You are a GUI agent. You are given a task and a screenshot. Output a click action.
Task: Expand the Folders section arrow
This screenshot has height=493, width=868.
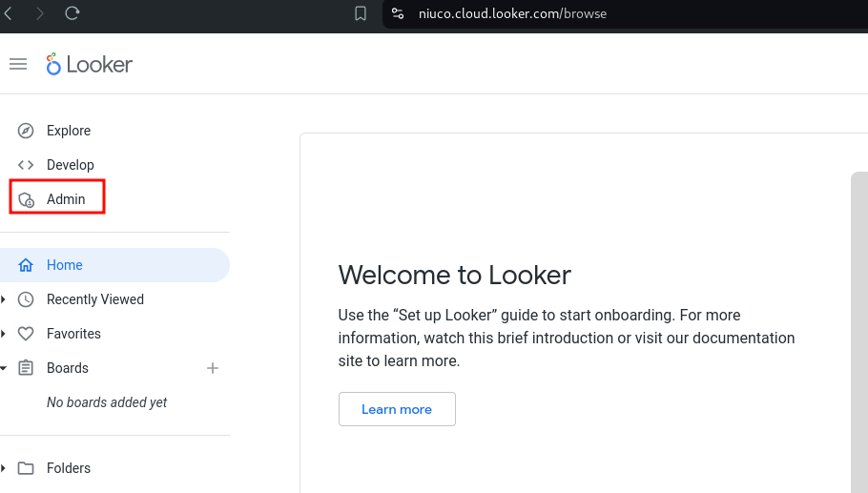(3, 468)
